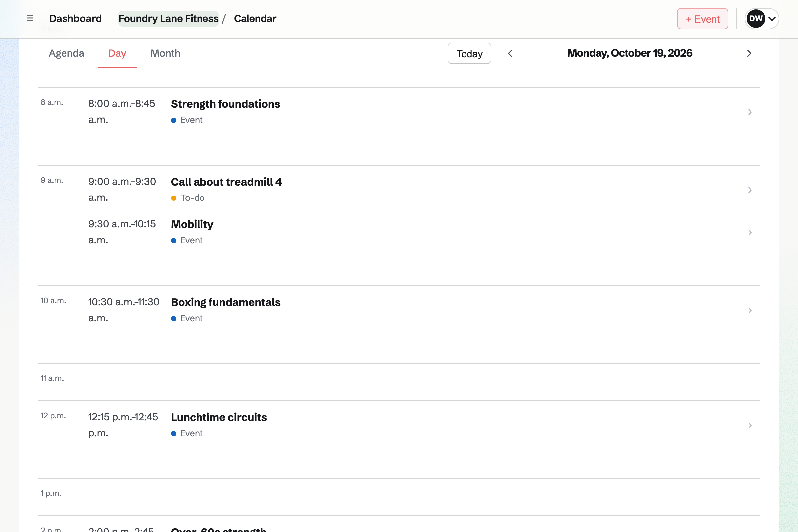The image size is (798, 532).
Task: Expand Mobility event chevron
Action: point(750,232)
